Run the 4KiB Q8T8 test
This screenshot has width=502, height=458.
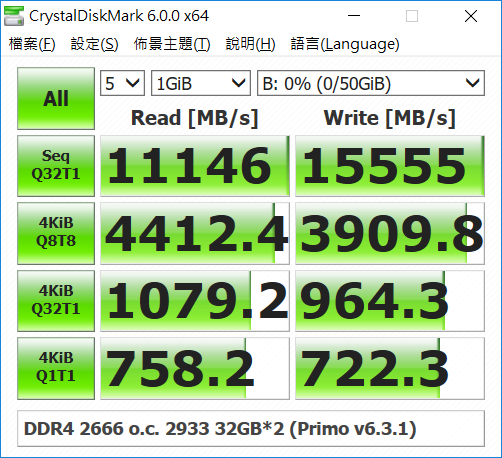[x=56, y=233]
